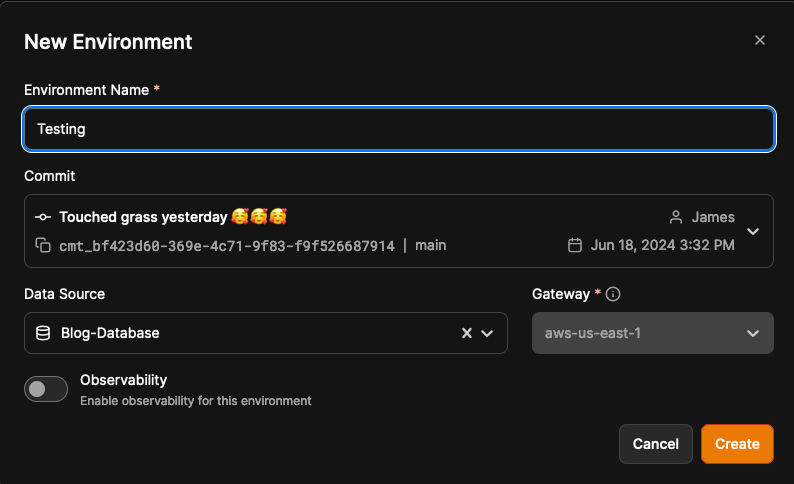This screenshot has width=794, height=484.
Task: Select the "Touched grass yesterday" commit title
Action: [144, 217]
